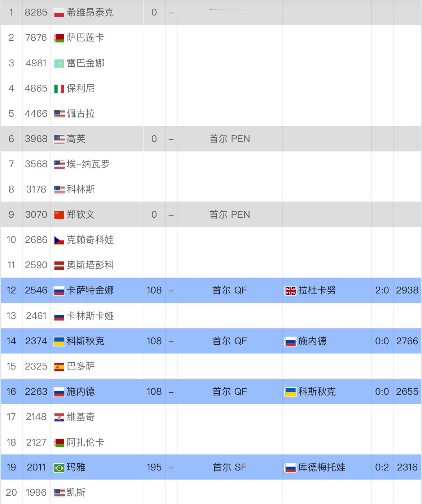The height and width of the screenshot is (504, 422).
Task: Open player name 萨巴莲卡
Action: pyautogui.click(x=85, y=37)
